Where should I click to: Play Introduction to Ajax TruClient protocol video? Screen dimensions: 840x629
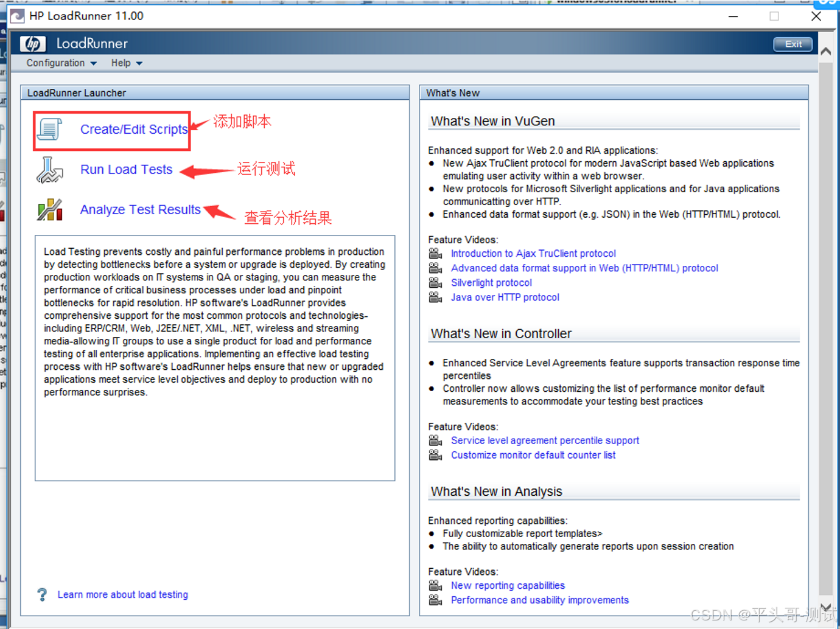coord(533,253)
